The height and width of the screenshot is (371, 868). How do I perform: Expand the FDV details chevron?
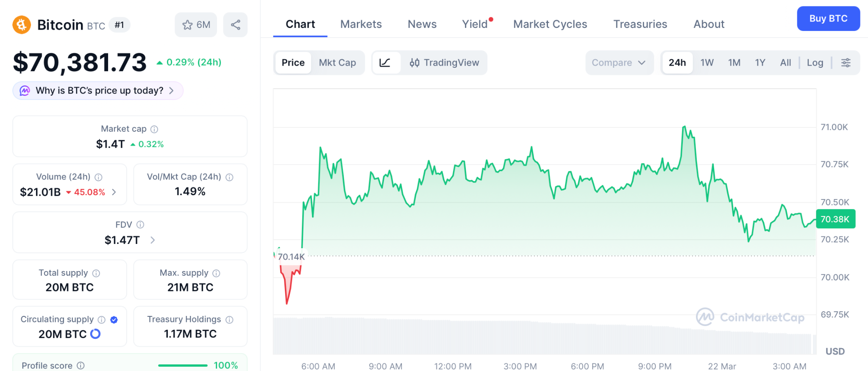[x=153, y=240]
